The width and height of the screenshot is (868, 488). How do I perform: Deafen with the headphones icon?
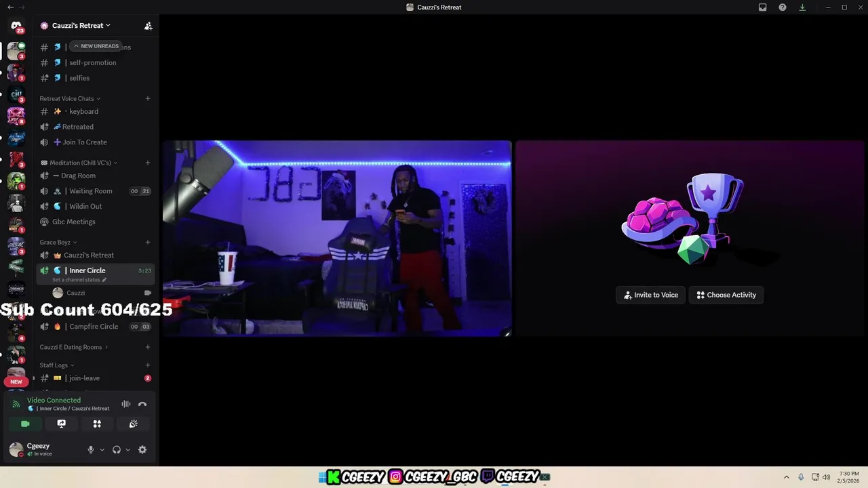point(117,449)
